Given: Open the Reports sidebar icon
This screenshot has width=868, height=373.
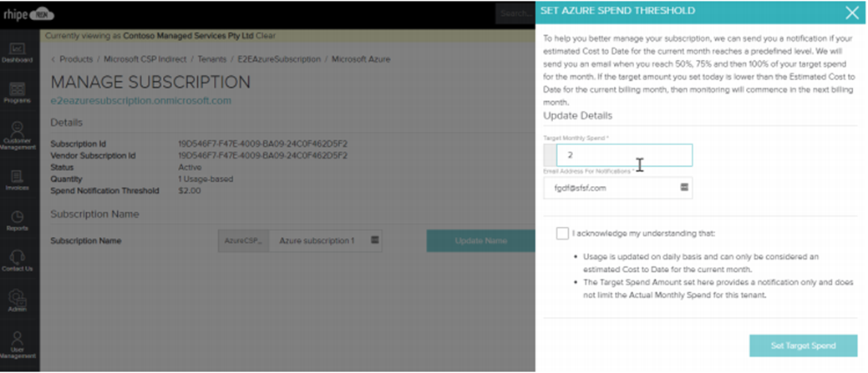Looking at the screenshot, I should (x=18, y=221).
